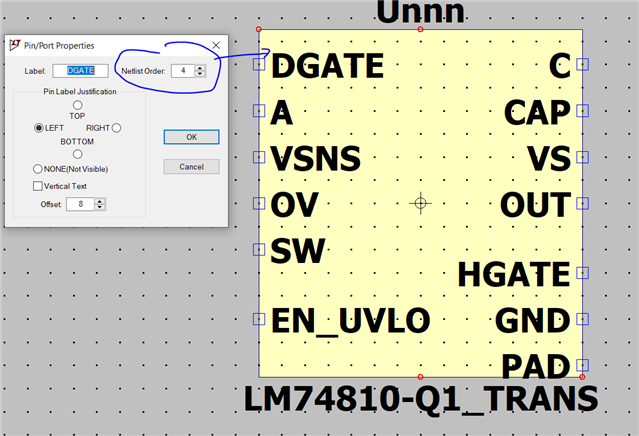
Task: Select the OUT pin square
Action: coord(582,203)
